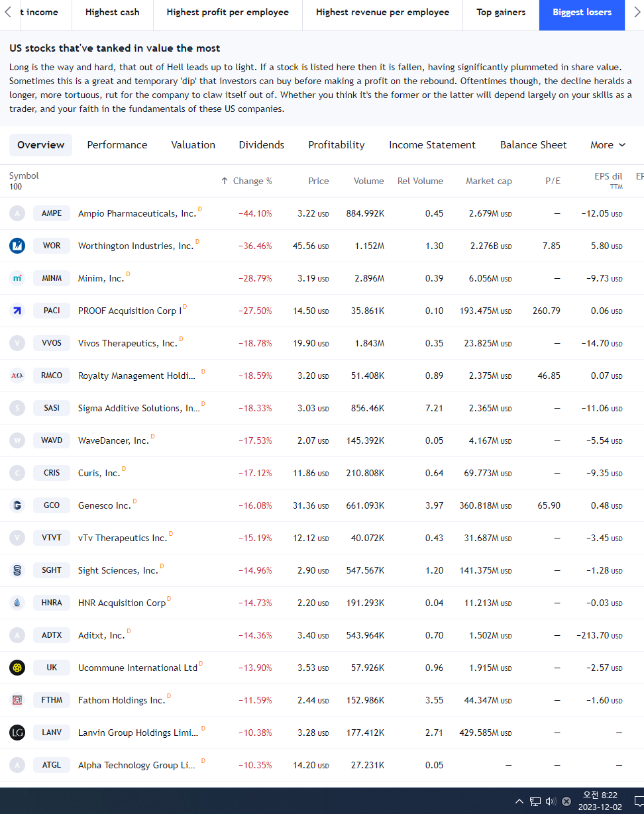This screenshot has height=814, width=644.
Task: Click the VVOS logo icon
Action: pyautogui.click(x=17, y=343)
